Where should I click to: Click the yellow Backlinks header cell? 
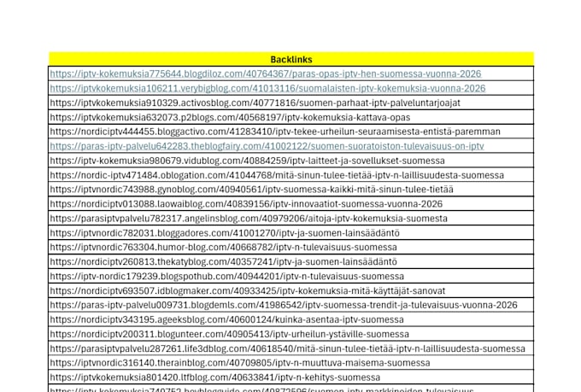point(290,59)
